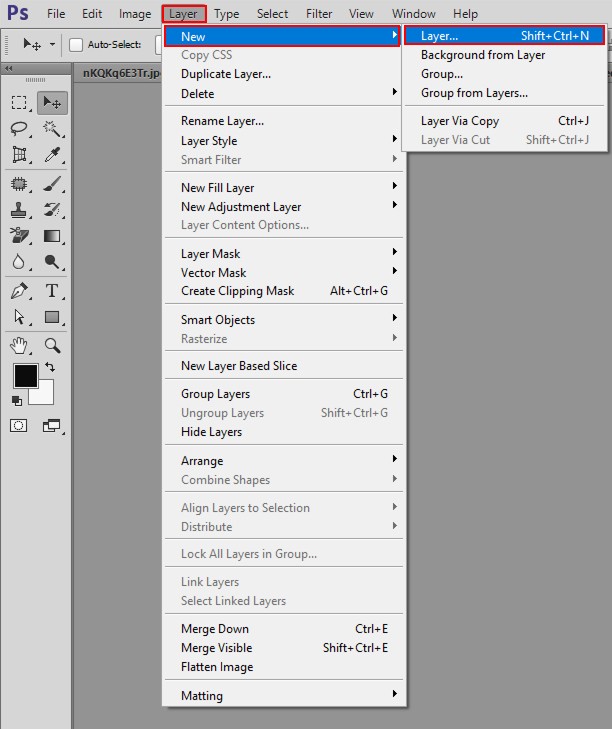Open the Filter menu
The image size is (612, 729).
point(319,14)
